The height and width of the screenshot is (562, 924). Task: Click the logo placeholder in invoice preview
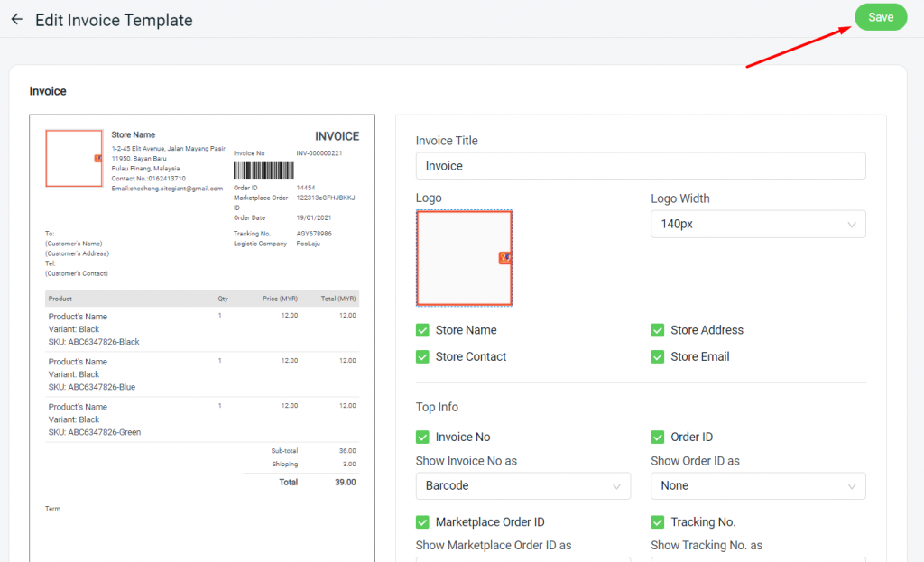[73, 158]
